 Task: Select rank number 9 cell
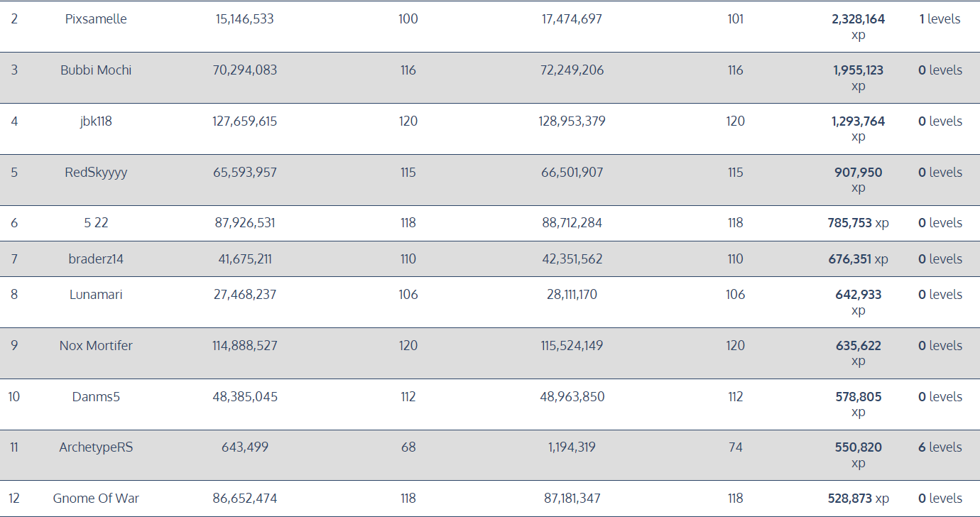click(14, 346)
